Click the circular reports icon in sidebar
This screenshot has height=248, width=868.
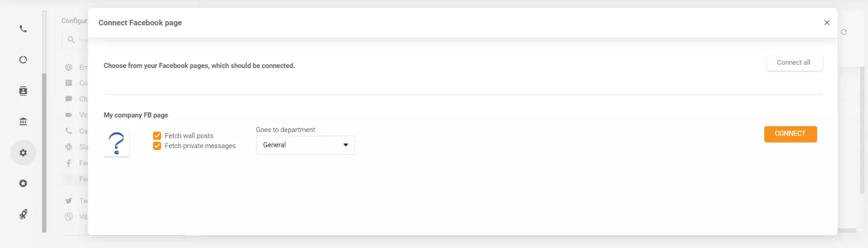pos(23,60)
